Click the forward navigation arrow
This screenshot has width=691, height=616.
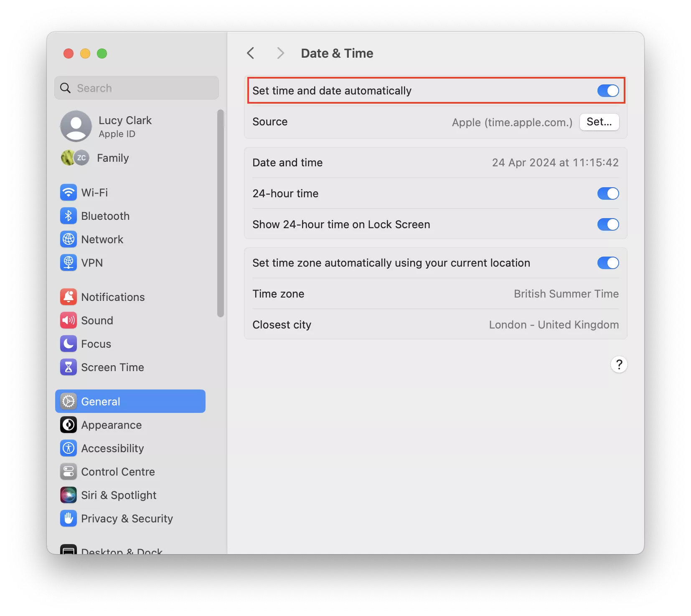click(x=279, y=53)
